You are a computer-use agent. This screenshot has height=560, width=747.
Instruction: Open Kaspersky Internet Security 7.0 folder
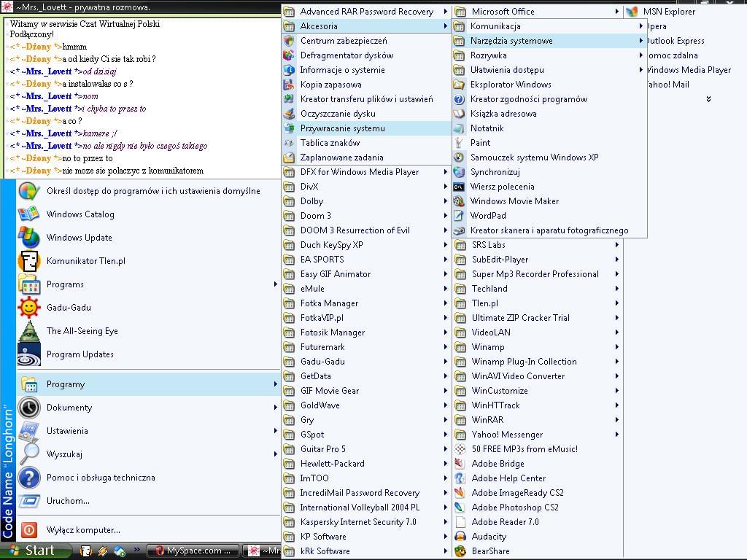[x=366, y=522]
